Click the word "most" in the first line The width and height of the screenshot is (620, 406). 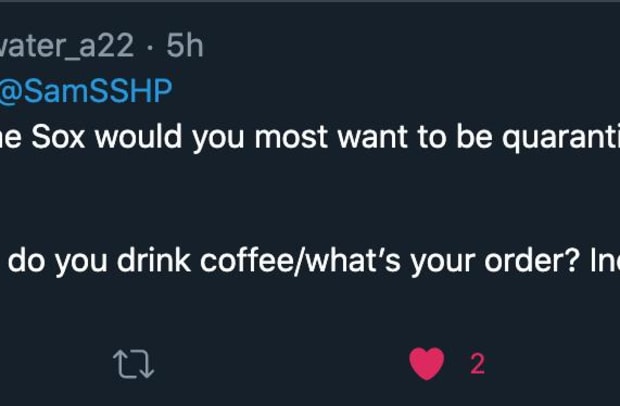point(291,137)
